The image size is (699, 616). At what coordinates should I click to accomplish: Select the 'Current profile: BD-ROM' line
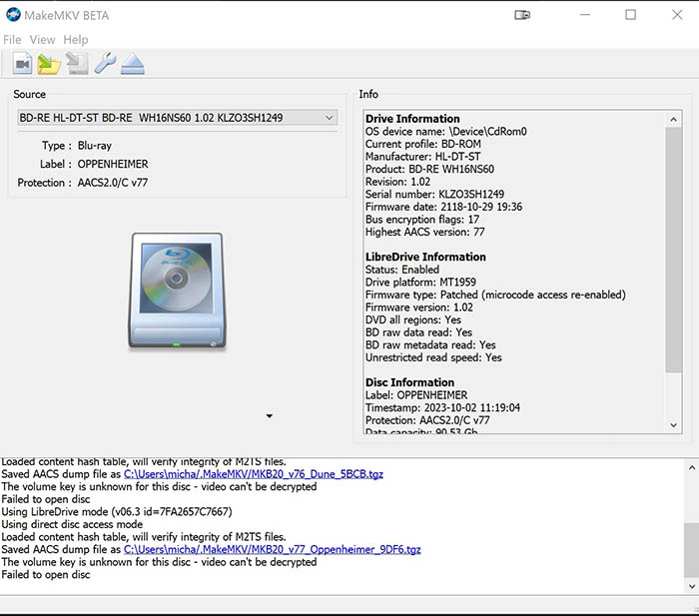coord(423,144)
